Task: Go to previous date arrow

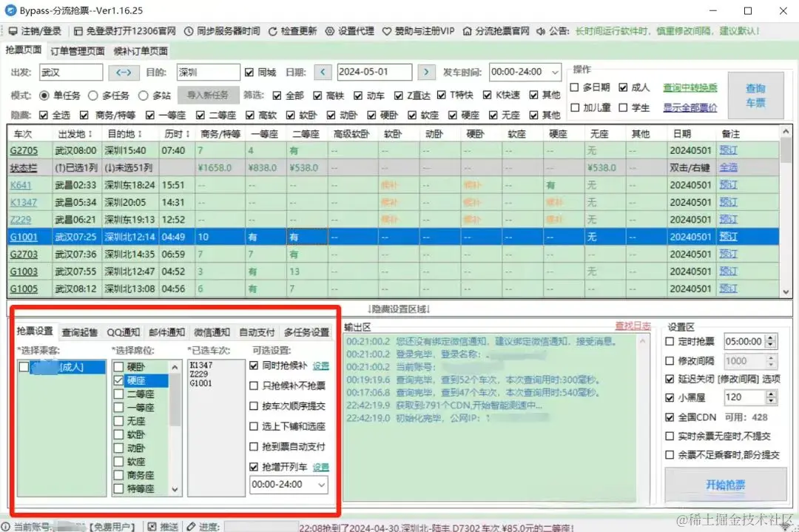Action: (x=323, y=73)
